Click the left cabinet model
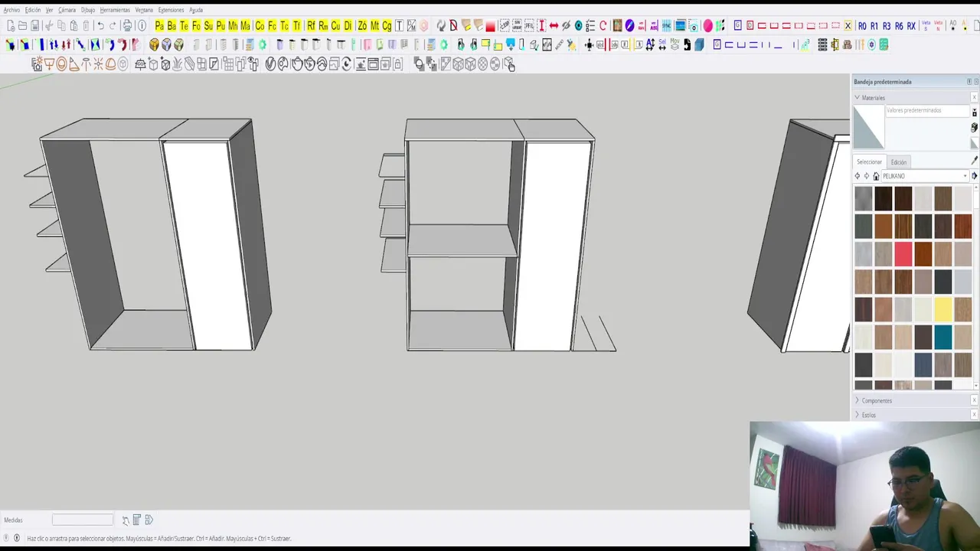The height and width of the screenshot is (551, 980). 148,233
